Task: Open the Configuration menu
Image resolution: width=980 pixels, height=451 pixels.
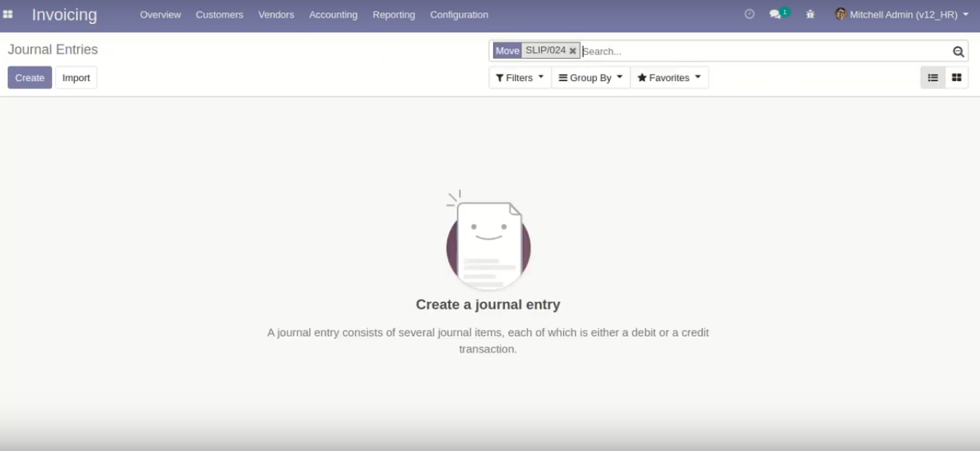Action: point(459,15)
